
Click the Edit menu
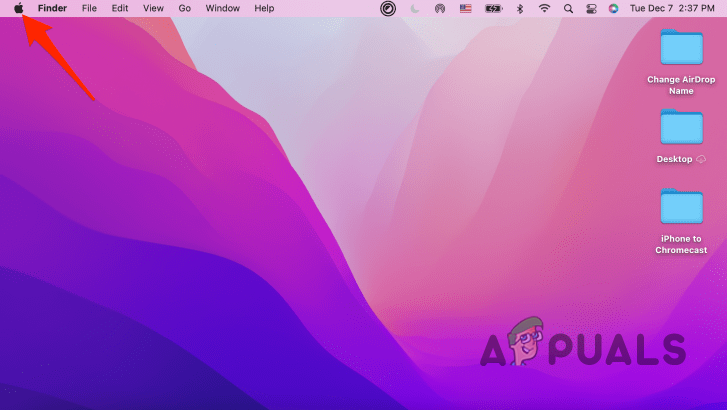tap(120, 8)
